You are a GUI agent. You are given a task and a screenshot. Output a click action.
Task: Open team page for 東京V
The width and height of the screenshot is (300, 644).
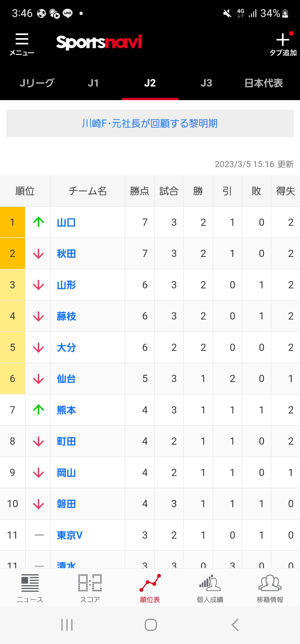(x=70, y=535)
